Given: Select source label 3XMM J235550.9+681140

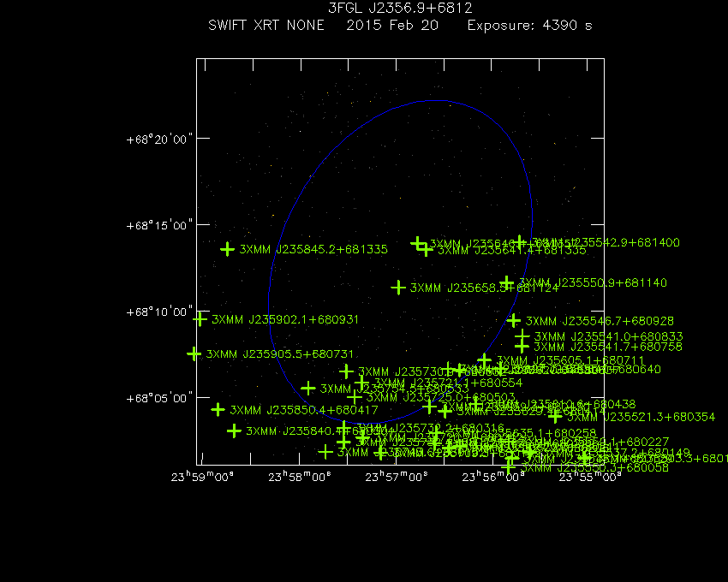Looking at the screenshot, I should (593, 282).
